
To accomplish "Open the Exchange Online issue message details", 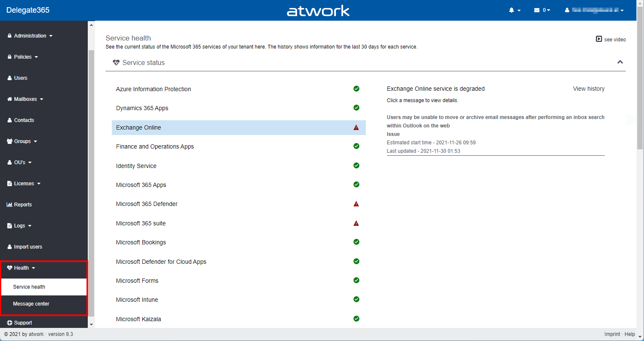I will click(495, 122).
